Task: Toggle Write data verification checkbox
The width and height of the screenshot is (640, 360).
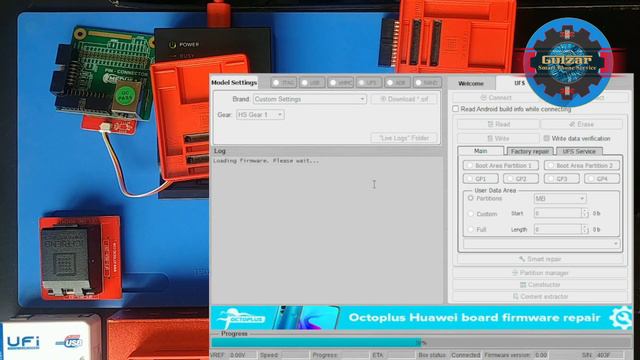Action: tap(547, 138)
